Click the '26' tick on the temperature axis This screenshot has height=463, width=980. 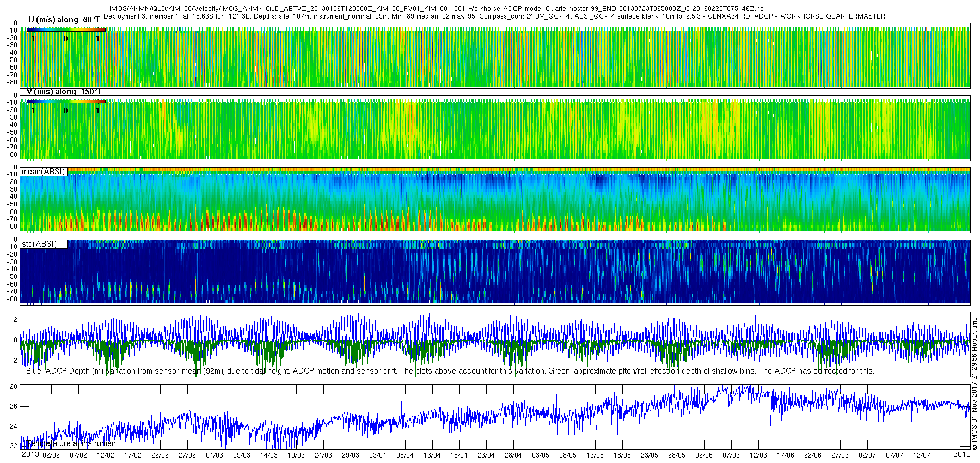[x=14, y=406]
